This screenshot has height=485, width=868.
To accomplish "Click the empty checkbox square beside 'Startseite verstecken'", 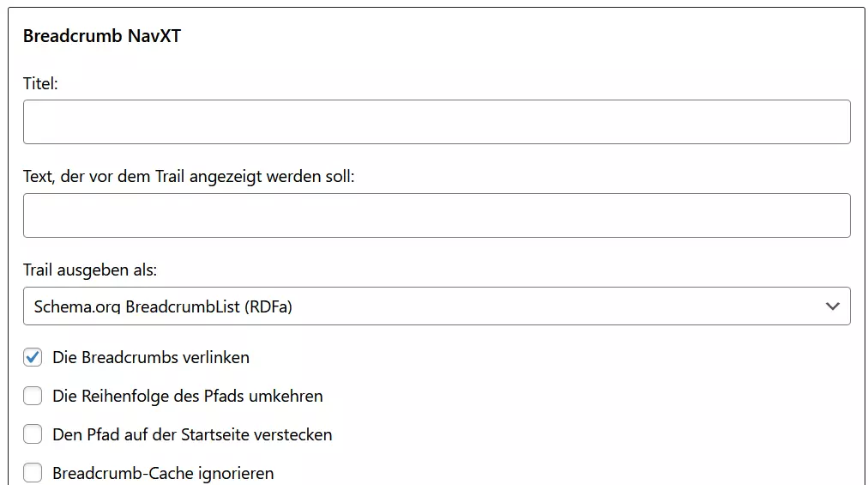I will [x=33, y=434].
